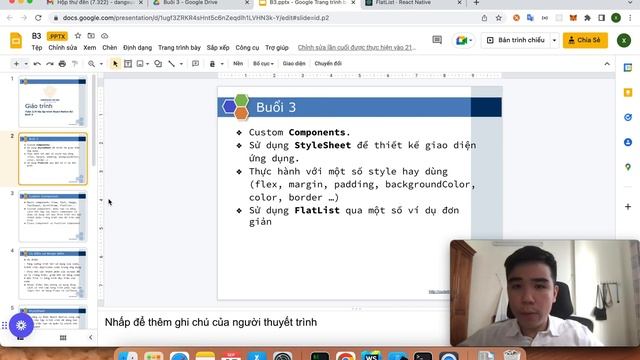
Task: Redo the last undone action
Action: point(50,64)
